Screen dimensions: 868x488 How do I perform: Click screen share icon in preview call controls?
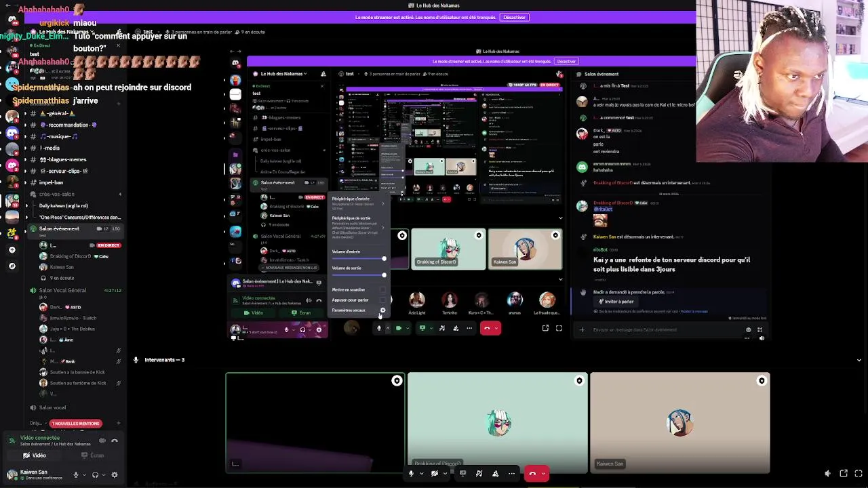[x=422, y=328]
